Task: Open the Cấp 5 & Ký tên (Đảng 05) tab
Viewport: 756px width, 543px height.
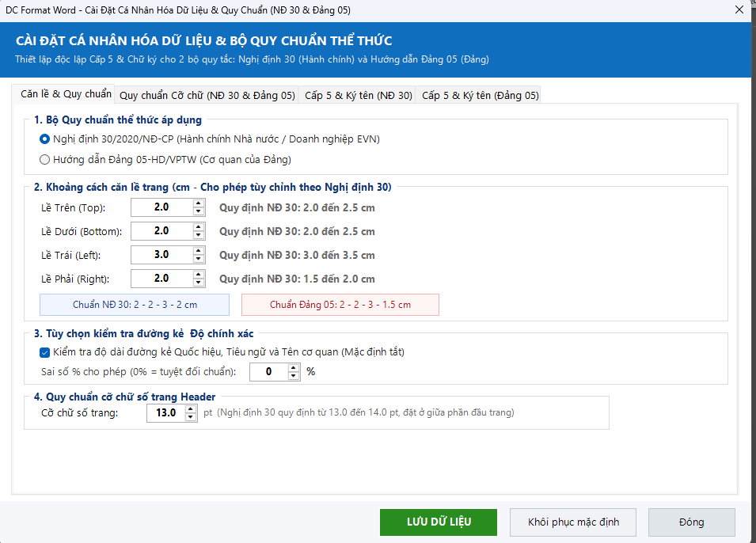Action: [x=481, y=96]
